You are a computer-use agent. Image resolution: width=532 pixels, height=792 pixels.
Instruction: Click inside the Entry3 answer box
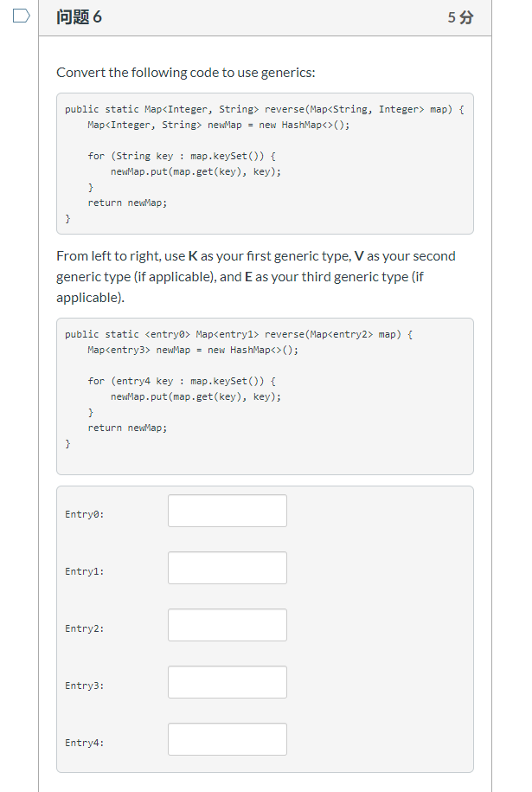227,682
